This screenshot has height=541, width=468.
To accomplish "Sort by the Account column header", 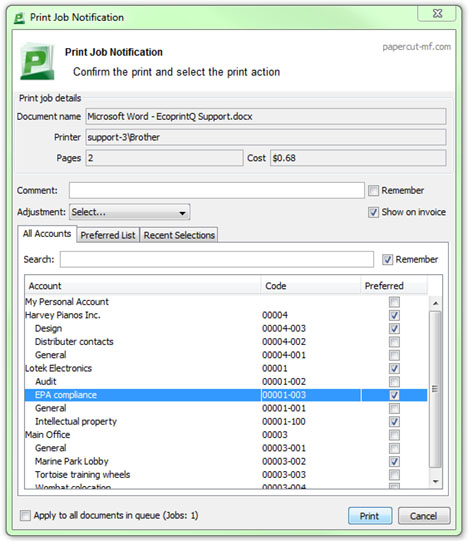I will [143, 286].
